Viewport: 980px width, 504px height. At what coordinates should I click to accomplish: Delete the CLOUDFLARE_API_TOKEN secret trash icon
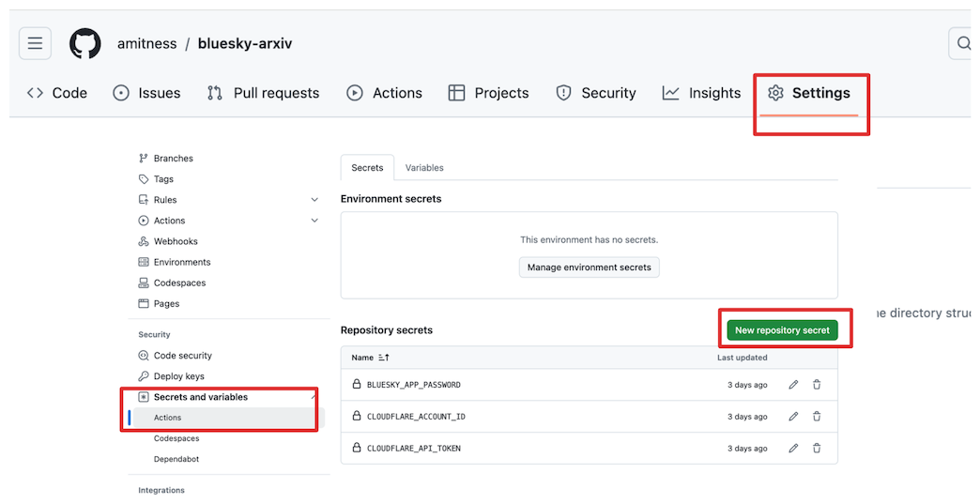(x=817, y=449)
